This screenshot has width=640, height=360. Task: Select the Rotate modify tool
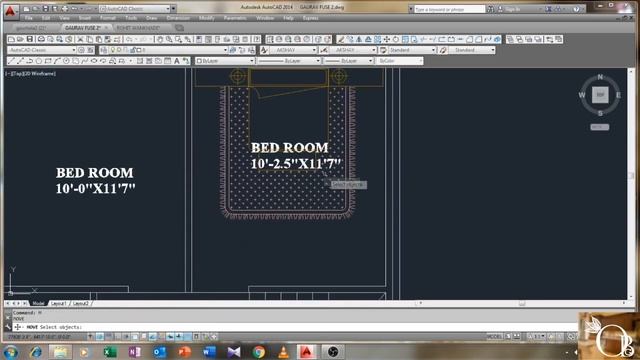[396, 39]
